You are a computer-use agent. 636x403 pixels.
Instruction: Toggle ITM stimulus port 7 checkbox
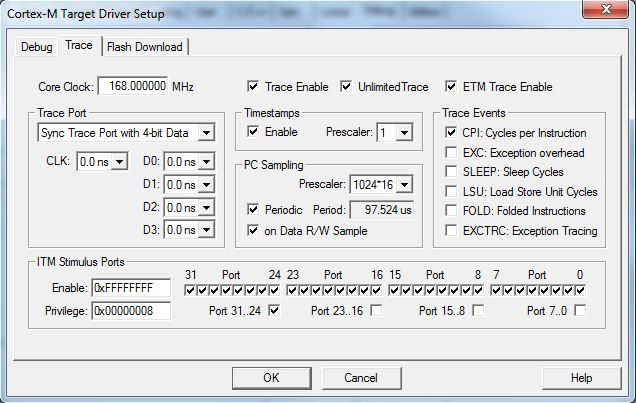(x=496, y=290)
